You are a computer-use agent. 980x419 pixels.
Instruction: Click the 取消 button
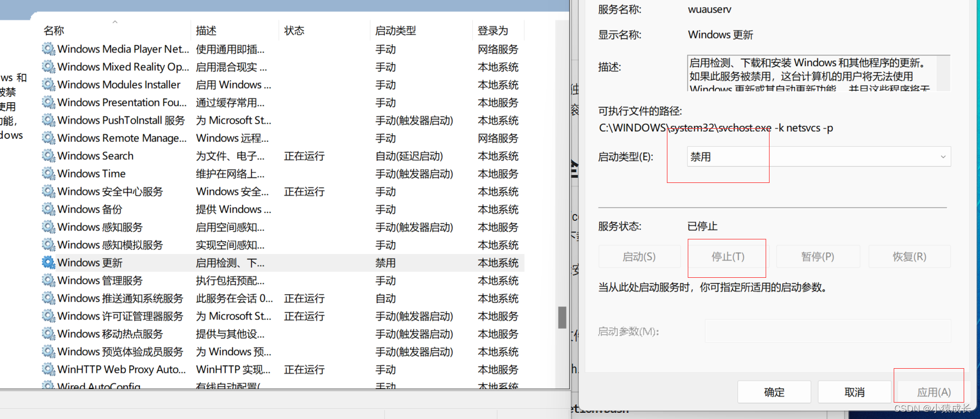(x=854, y=392)
